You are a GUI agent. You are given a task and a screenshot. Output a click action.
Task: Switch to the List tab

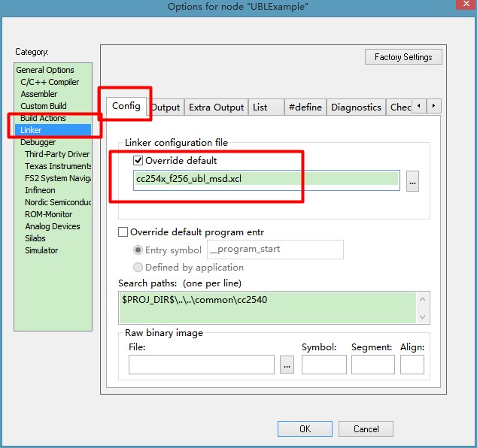click(x=266, y=107)
